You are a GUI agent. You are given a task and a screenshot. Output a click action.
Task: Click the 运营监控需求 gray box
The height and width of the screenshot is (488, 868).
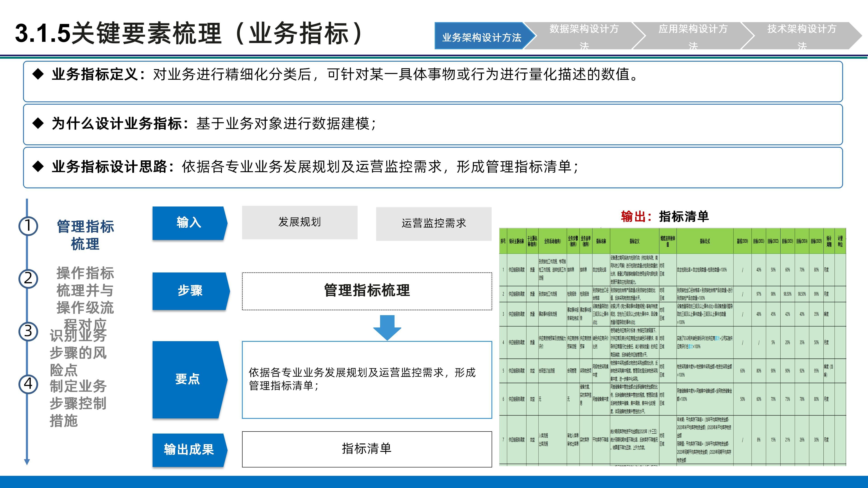tap(434, 224)
